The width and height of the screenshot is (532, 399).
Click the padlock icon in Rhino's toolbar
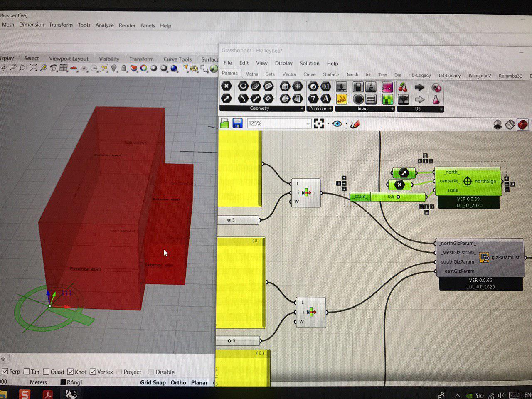pos(124,68)
